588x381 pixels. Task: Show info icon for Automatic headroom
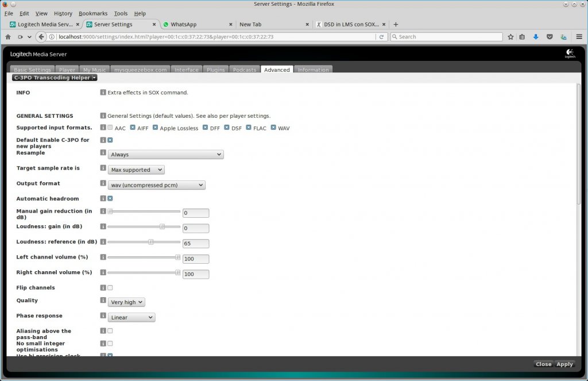[x=103, y=199]
